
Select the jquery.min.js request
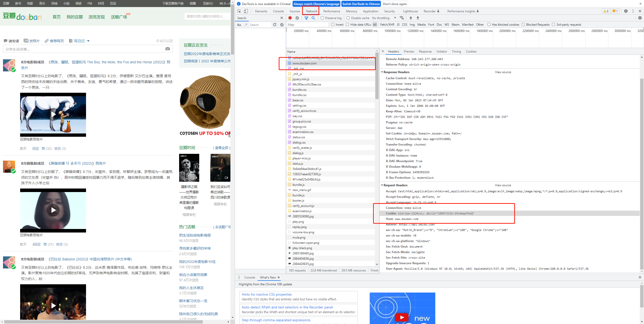coord(301,79)
